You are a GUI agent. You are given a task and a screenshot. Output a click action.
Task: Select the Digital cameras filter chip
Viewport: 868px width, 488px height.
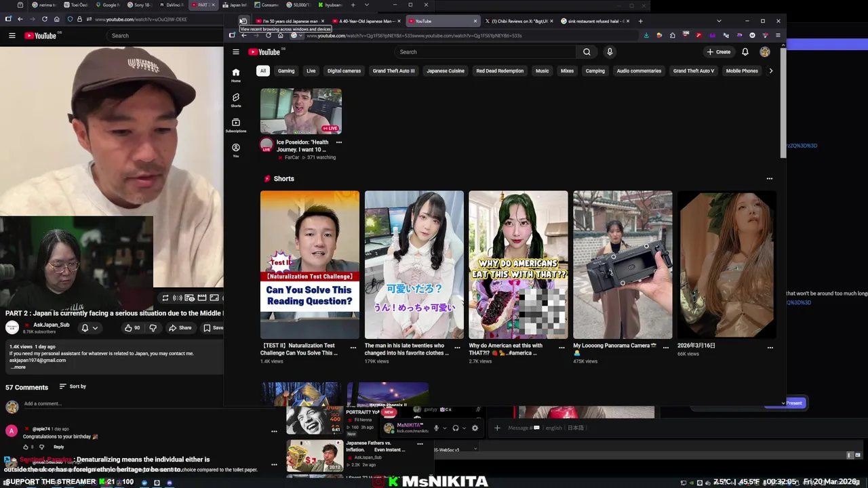[344, 70]
